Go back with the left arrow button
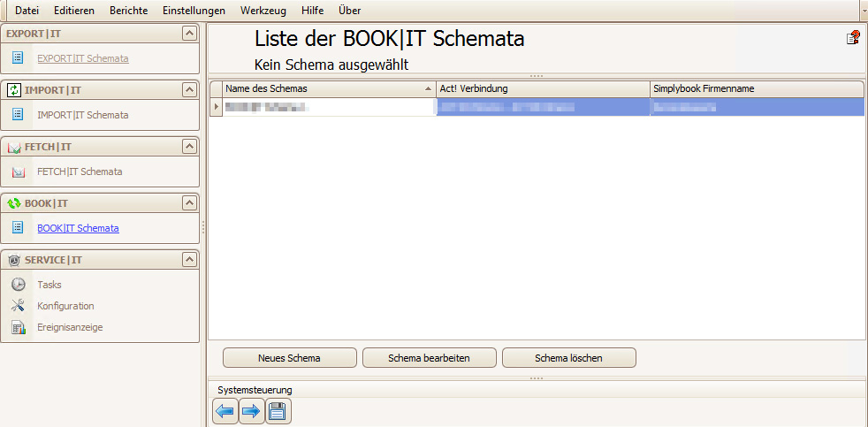The image size is (868, 427). click(225, 411)
